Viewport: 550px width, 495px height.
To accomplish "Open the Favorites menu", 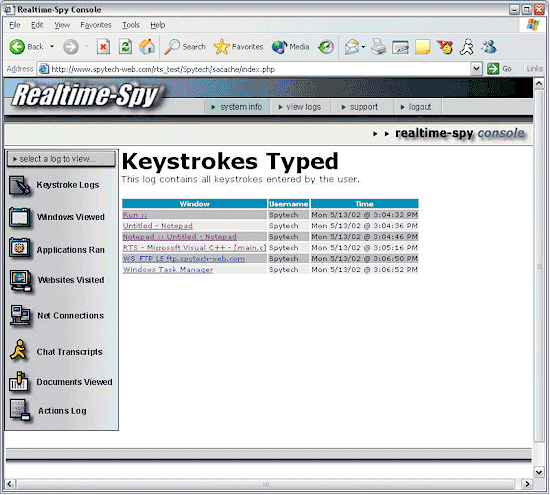I will pos(96,25).
